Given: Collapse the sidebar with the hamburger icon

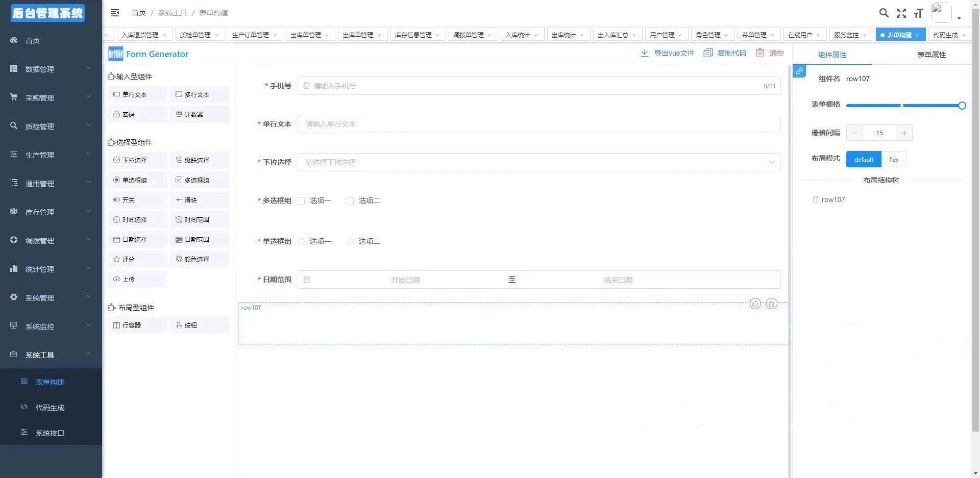Looking at the screenshot, I should 114,13.
